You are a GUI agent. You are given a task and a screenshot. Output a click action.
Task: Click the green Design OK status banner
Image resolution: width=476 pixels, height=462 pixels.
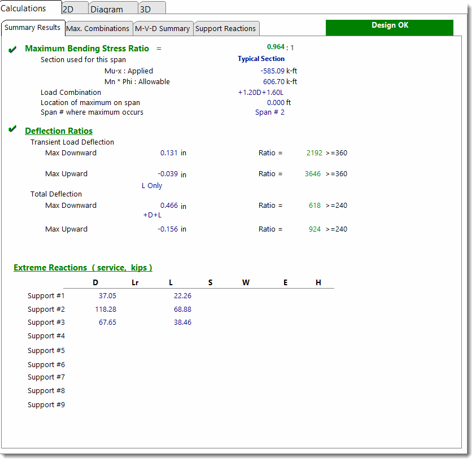point(389,27)
